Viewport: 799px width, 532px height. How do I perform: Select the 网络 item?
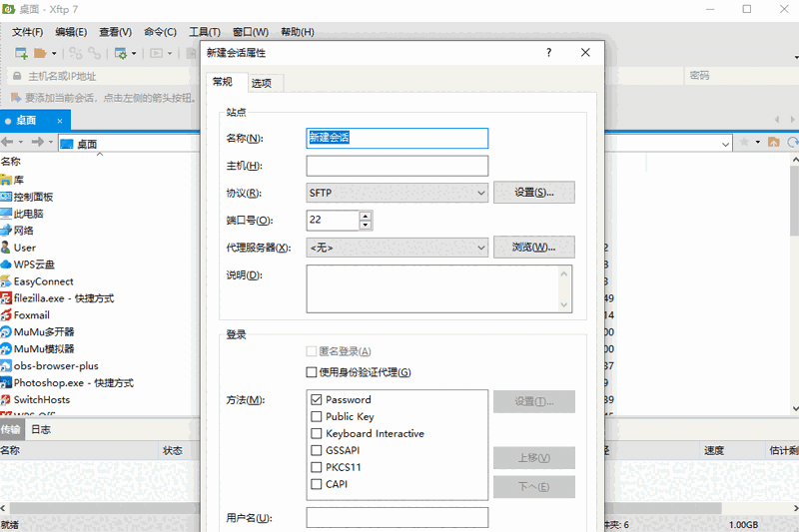point(17,231)
